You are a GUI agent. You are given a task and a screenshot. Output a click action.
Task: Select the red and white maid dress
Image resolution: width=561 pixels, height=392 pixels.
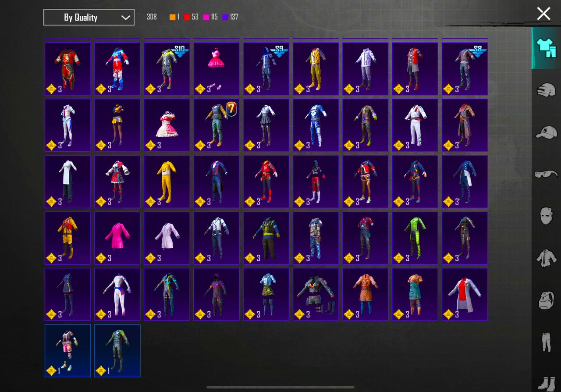pos(117,182)
